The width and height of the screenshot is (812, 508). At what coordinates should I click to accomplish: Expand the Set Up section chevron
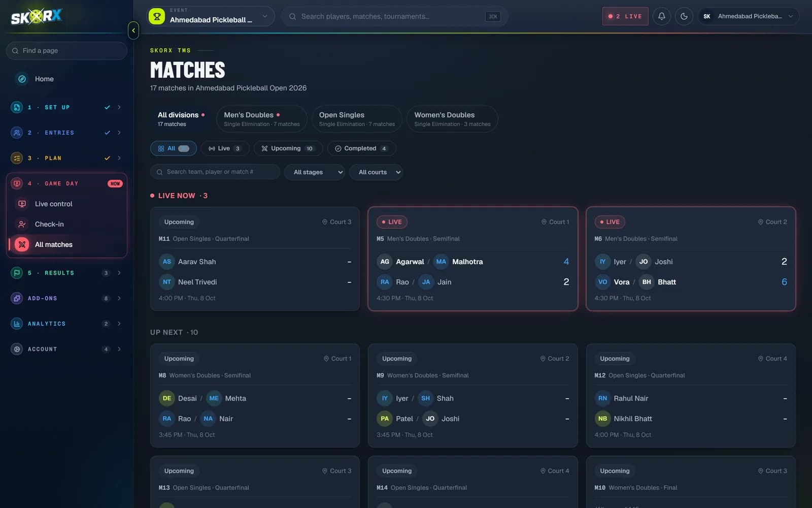tap(119, 107)
